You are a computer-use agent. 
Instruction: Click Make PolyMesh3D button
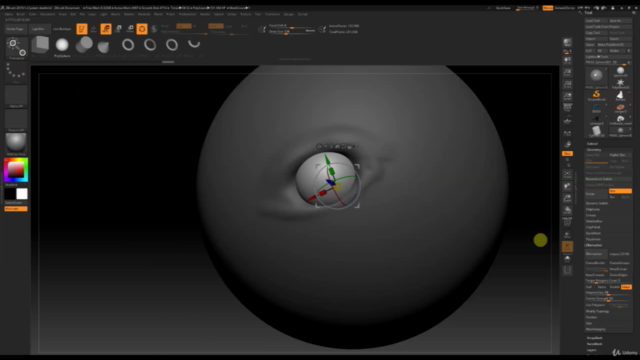click(x=614, y=44)
